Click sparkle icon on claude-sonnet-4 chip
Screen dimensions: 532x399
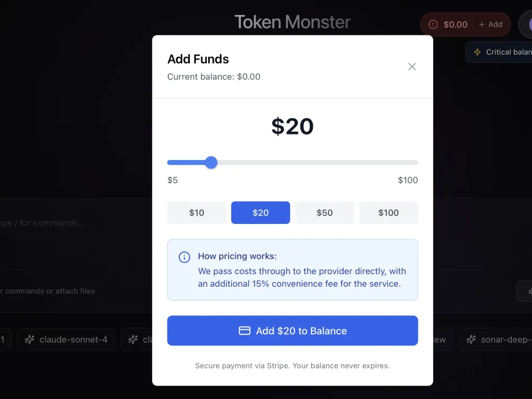click(x=30, y=339)
